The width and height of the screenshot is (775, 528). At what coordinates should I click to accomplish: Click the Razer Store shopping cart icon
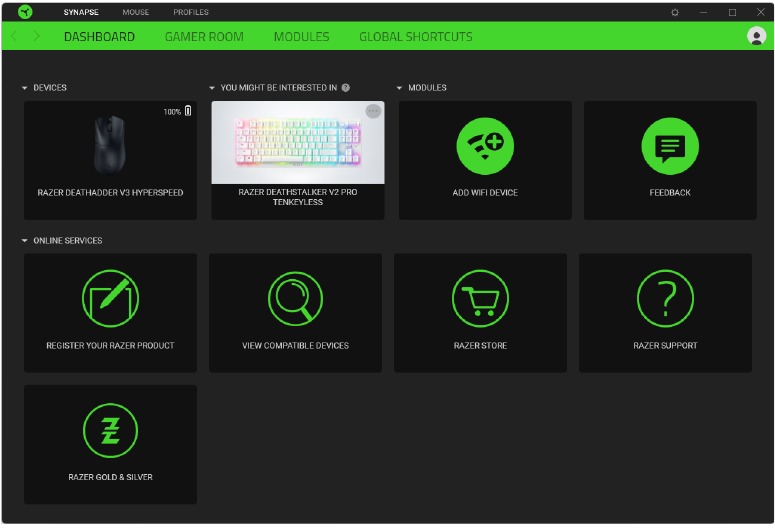point(480,298)
